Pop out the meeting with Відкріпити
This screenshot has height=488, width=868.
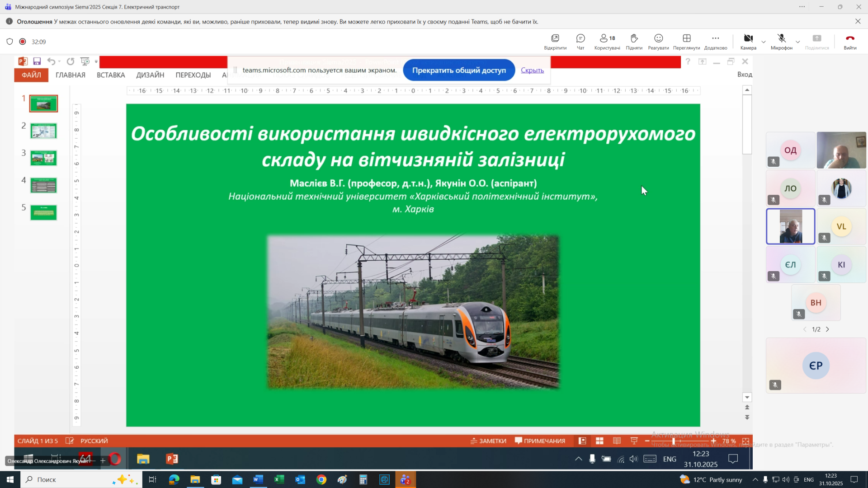click(x=555, y=41)
